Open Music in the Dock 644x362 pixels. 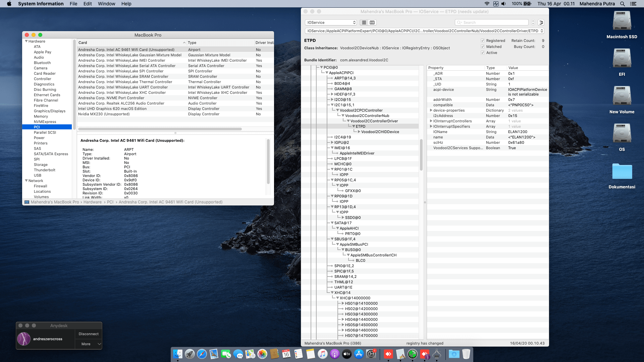tap(323, 354)
